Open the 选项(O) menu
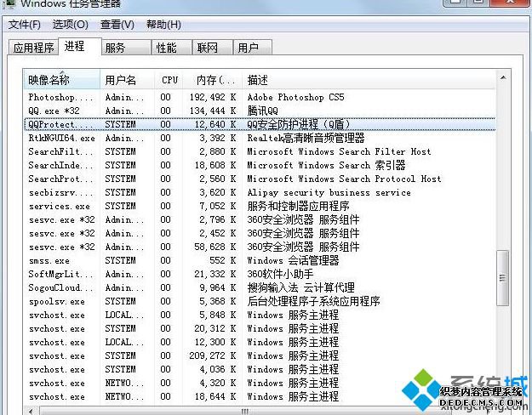The height and width of the screenshot is (415, 532). [x=71, y=25]
